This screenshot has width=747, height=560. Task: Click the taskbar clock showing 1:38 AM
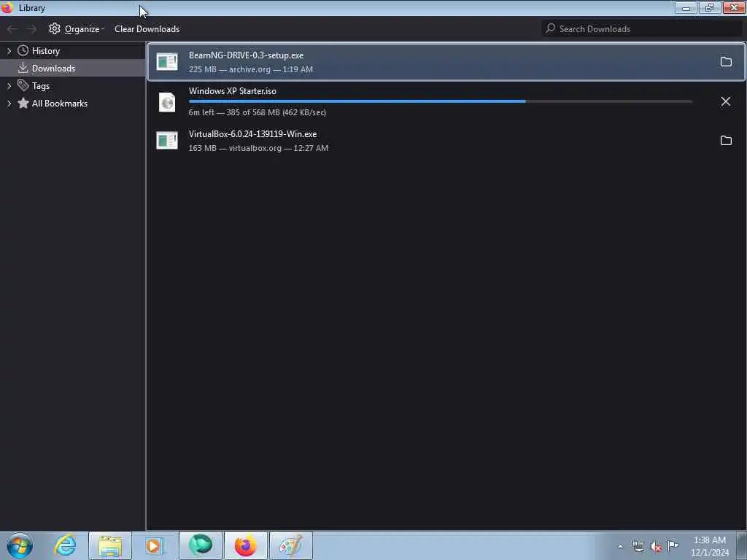[x=710, y=546]
